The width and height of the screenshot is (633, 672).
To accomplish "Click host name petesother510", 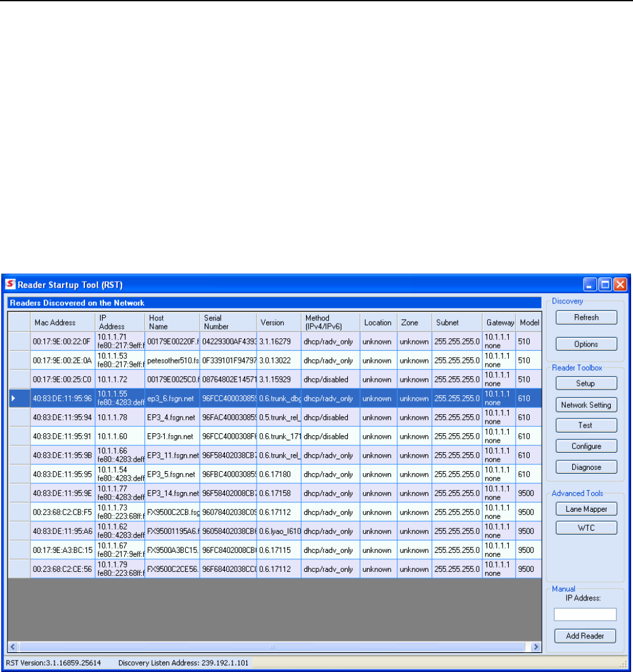I will (x=172, y=360).
